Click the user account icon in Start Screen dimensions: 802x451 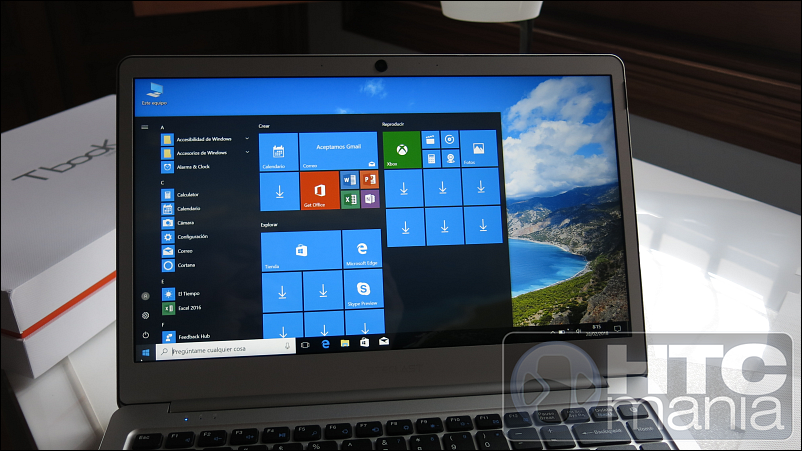(x=145, y=296)
